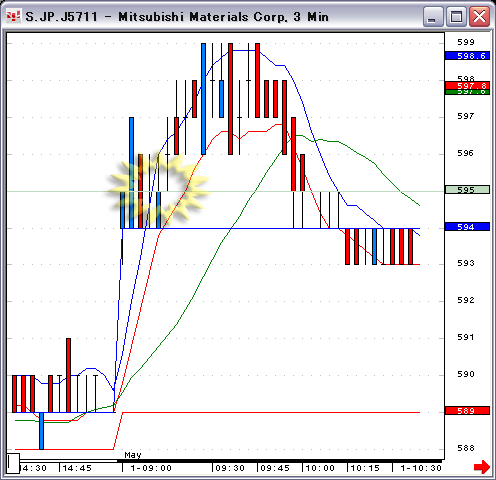This screenshot has width=496, height=480.
Task: Click the 1-10:30 time axis label
Action: click(421, 468)
